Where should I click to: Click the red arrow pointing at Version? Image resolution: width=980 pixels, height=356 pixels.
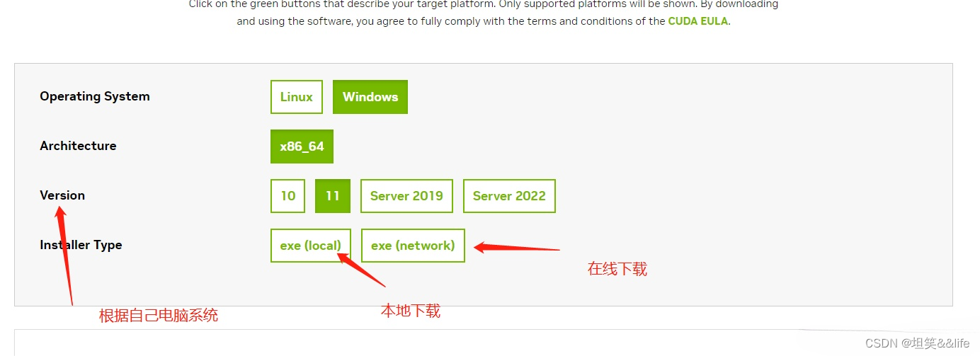pos(65,255)
